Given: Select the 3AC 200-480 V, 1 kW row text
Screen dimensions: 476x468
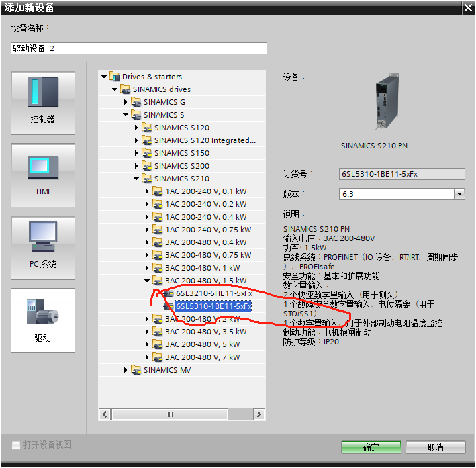Looking at the screenshot, I should 203,268.
